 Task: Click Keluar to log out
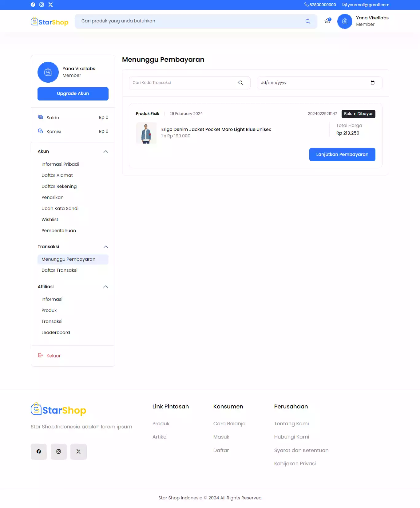[x=53, y=356]
